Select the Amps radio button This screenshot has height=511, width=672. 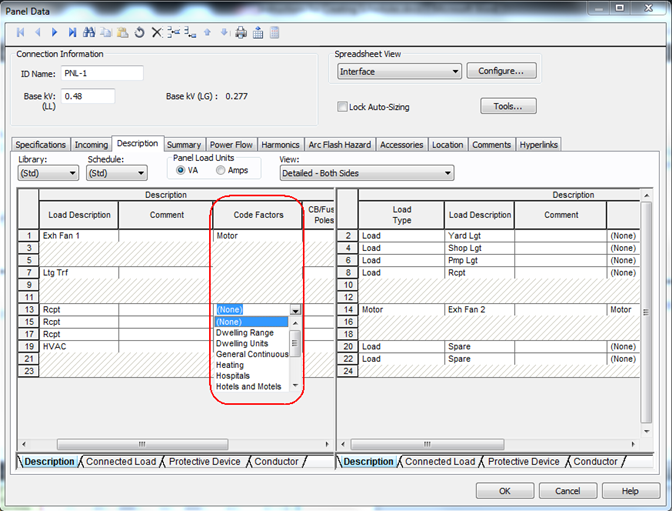pos(221,171)
